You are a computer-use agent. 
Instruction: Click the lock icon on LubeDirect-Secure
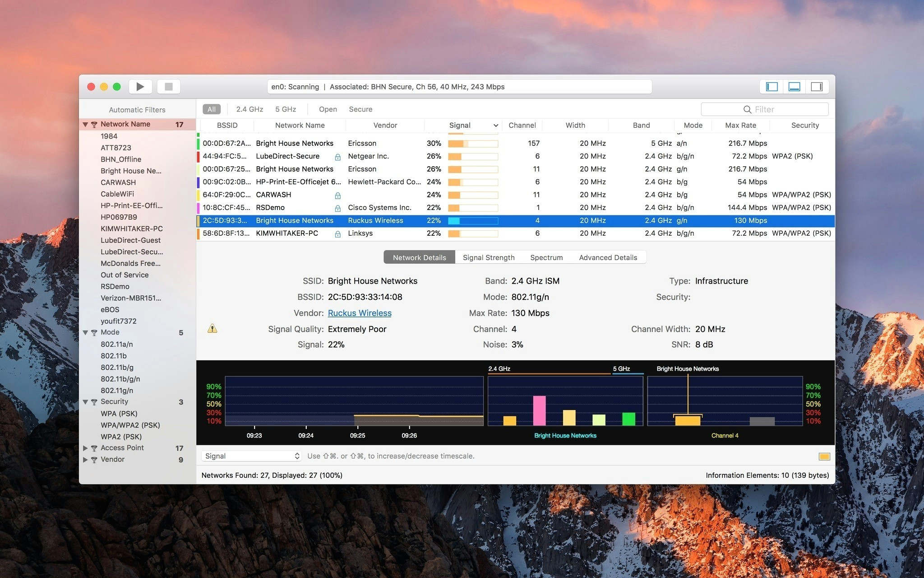click(338, 155)
